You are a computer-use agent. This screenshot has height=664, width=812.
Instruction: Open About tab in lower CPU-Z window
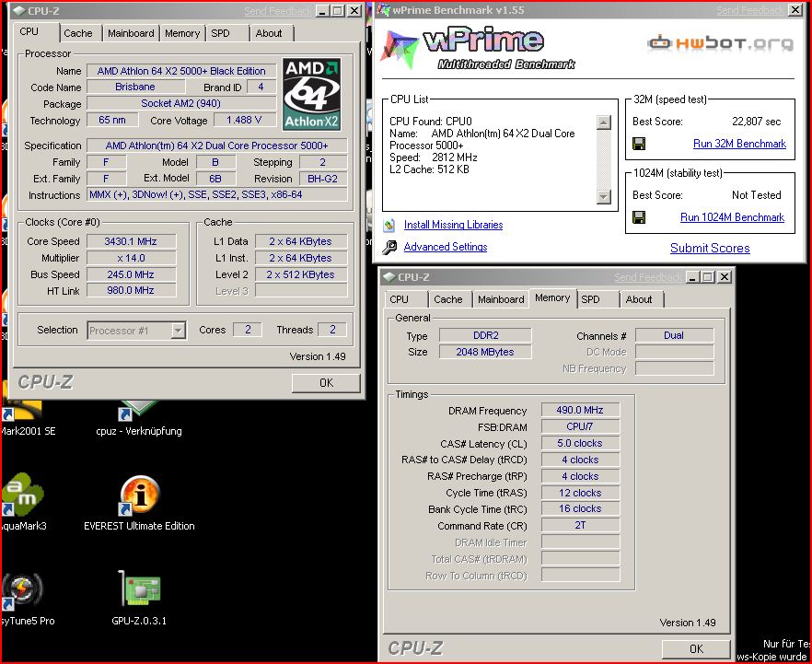(639, 299)
